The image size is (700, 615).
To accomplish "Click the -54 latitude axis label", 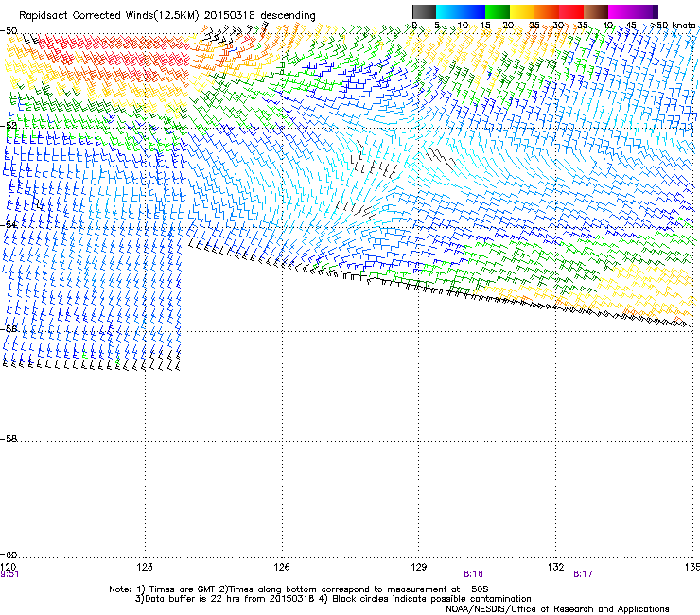I will (9, 225).
